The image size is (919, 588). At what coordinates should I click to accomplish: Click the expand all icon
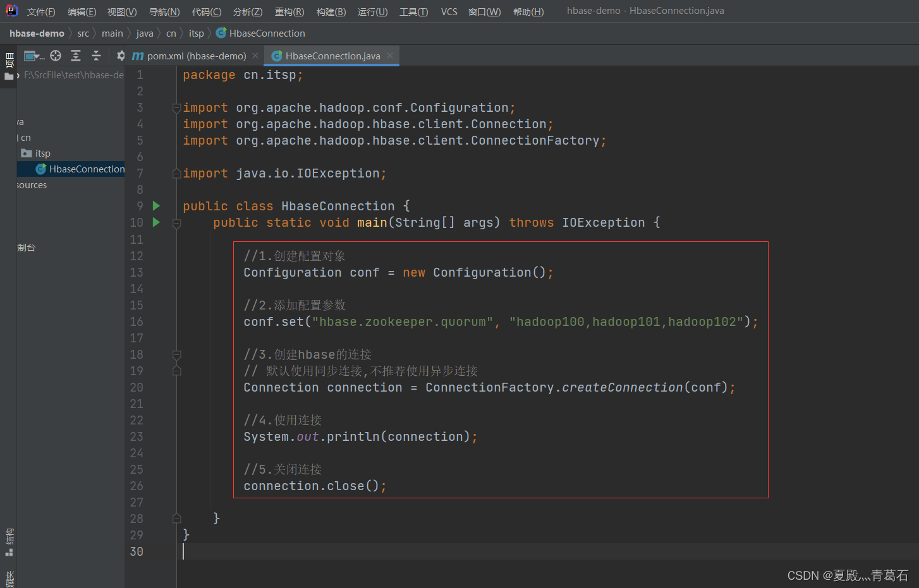click(76, 56)
